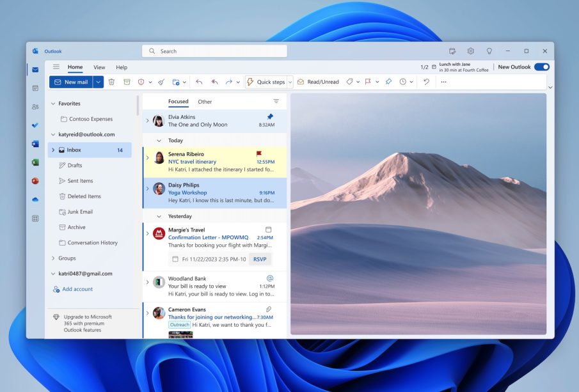Open the More apps grid icon
Viewport: 579px width, 392px height.
click(35, 219)
